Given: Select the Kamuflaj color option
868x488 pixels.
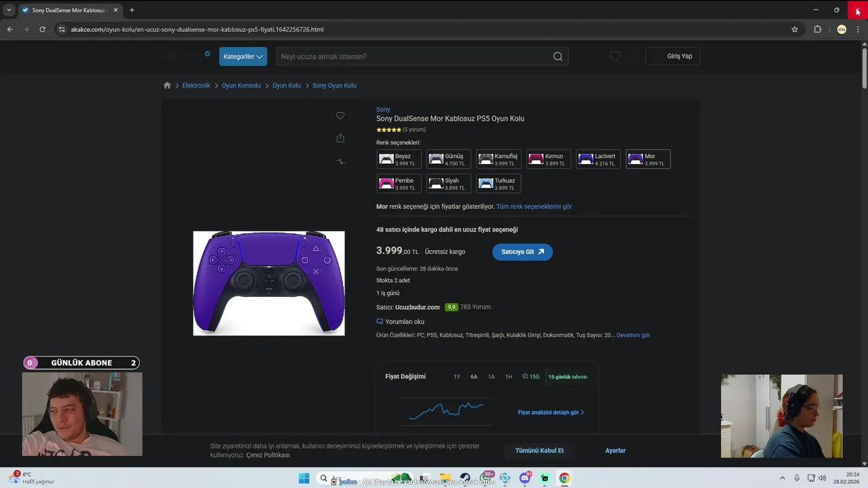Looking at the screenshot, I should (498, 159).
